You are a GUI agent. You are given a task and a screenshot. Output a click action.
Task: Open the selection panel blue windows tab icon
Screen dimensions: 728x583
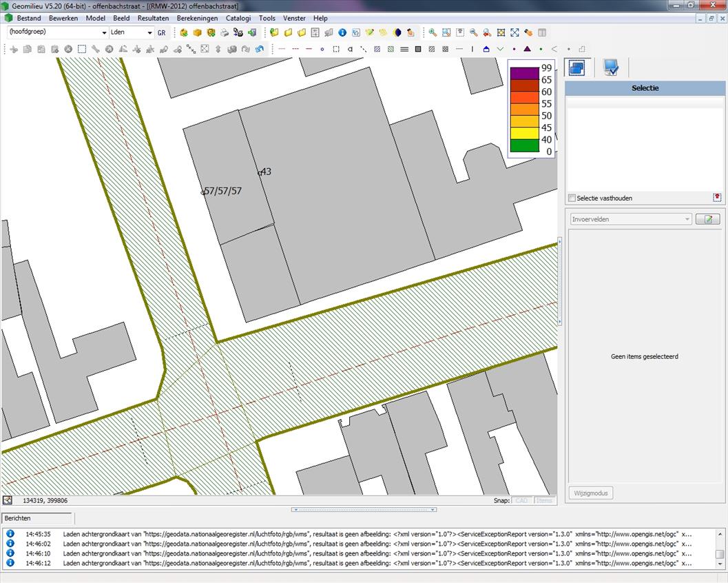tap(576, 68)
